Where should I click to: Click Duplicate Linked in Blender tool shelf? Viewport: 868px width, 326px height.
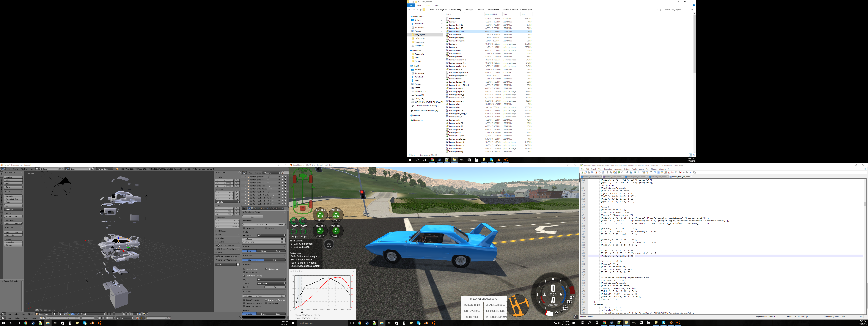[13, 199]
